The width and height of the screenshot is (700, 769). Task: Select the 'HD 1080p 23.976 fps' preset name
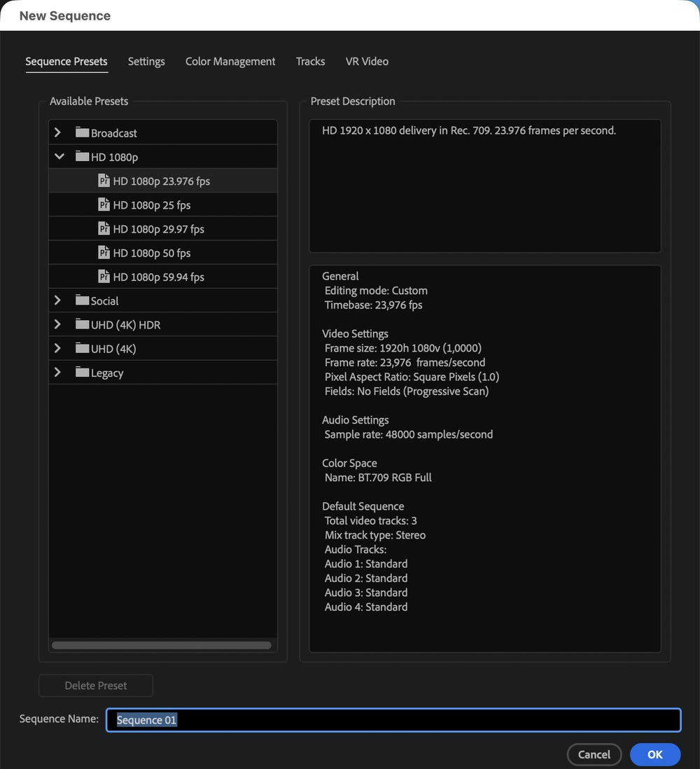point(162,181)
